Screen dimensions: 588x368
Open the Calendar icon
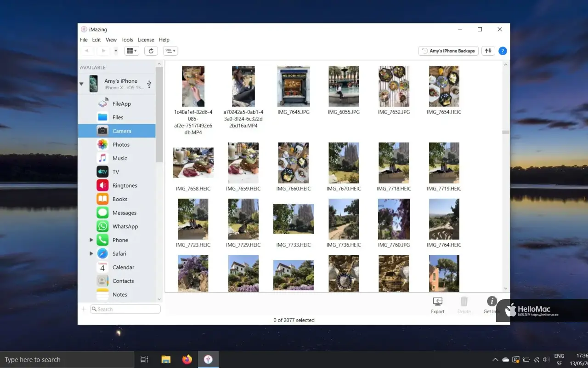point(102,267)
